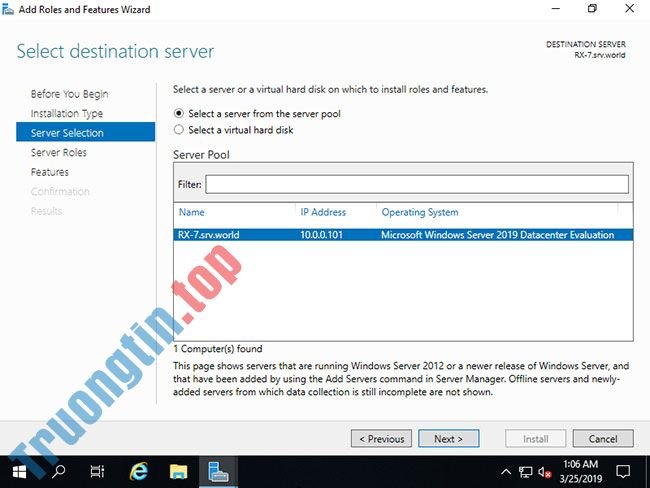Click the wizard icon in the title bar
This screenshot has width=650, height=488.
[8, 9]
